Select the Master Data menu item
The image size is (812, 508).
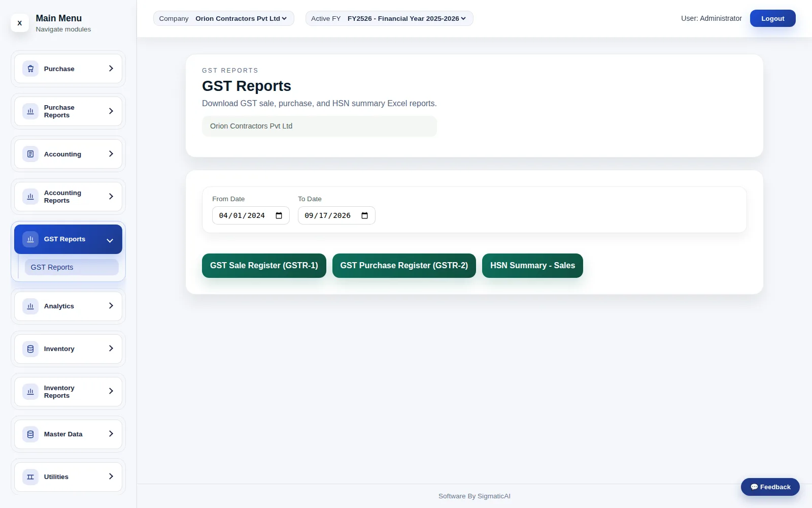[x=68, y=434]
